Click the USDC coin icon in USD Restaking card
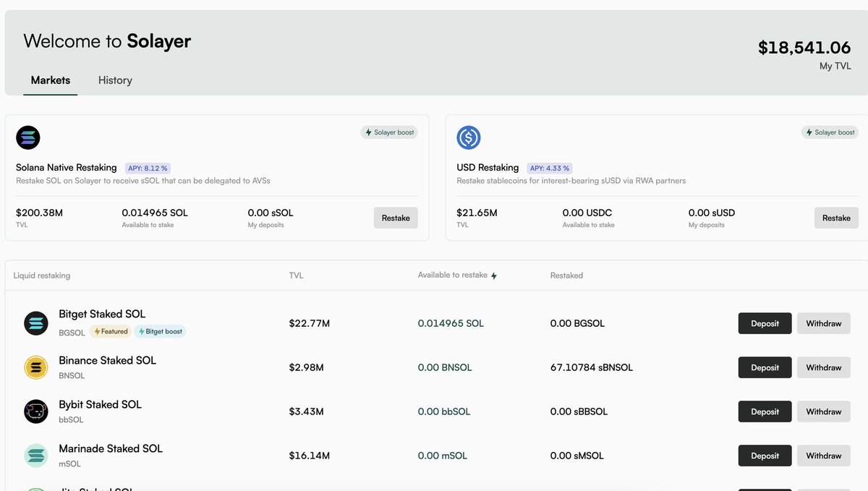Viewport: 868px width, 491px height. tap(469, 137)
